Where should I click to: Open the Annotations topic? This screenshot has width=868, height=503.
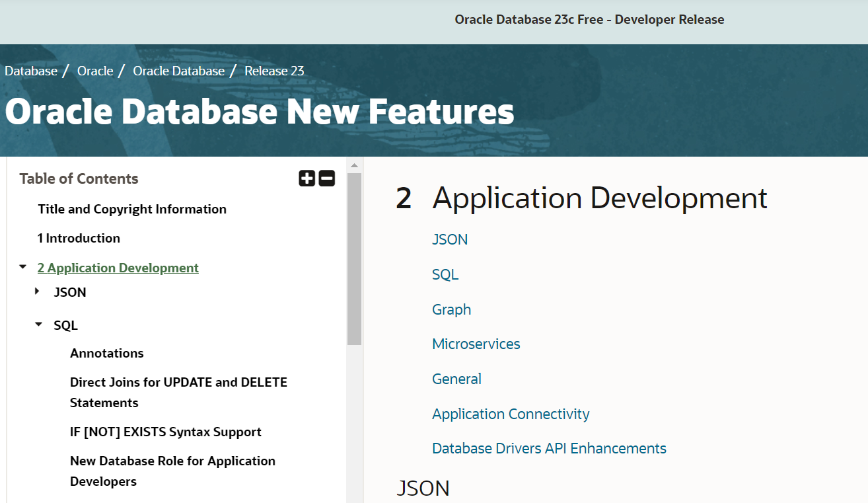tap(107, 353)
